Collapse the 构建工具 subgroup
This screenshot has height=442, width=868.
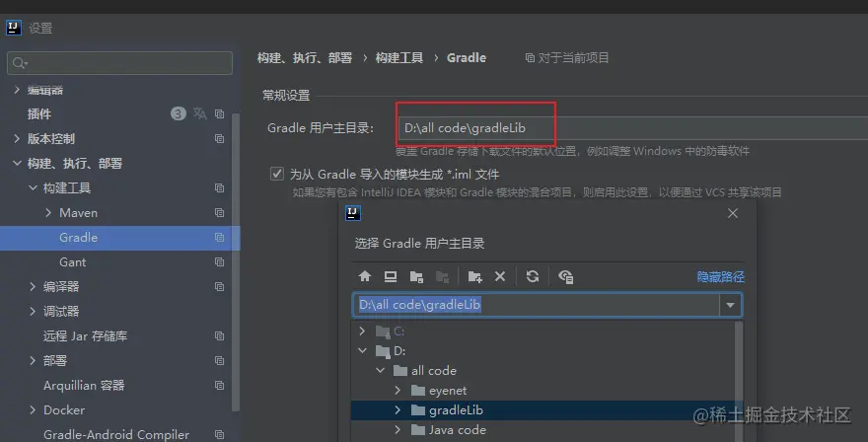[x=33, y=187]
